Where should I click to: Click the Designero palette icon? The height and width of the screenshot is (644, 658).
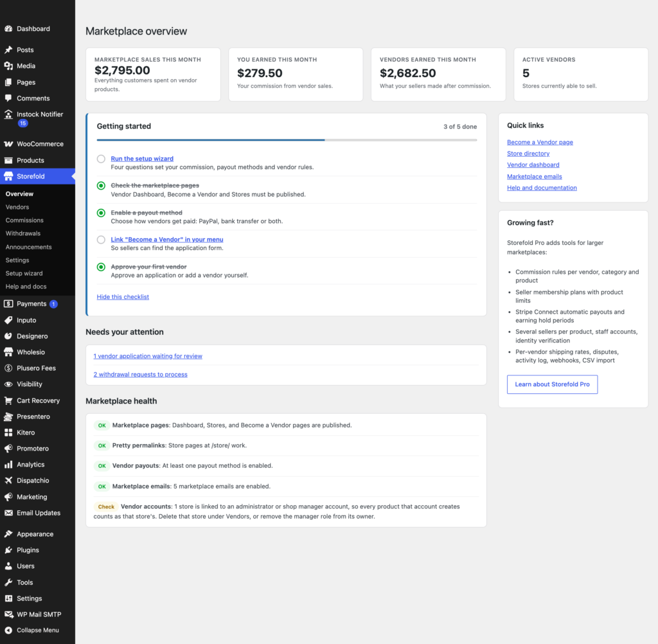click(x=8, y=336)
